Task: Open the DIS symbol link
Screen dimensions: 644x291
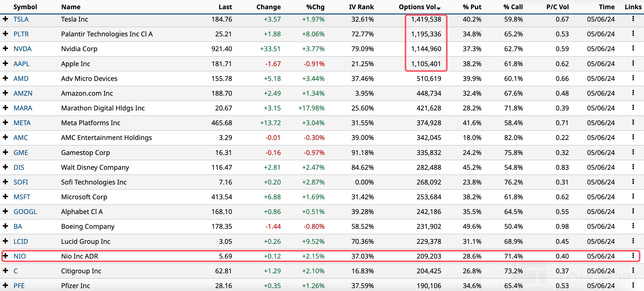Action: click(19, 167)
